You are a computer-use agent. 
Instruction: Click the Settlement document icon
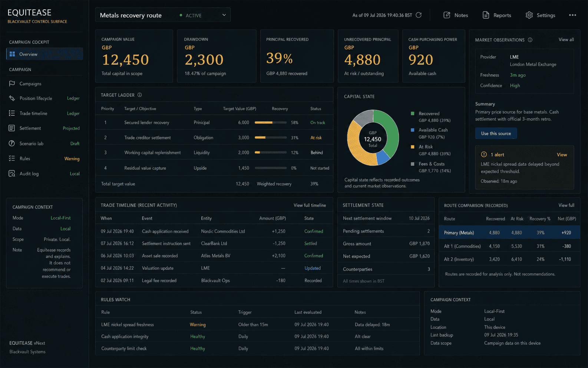pos(12,128)
